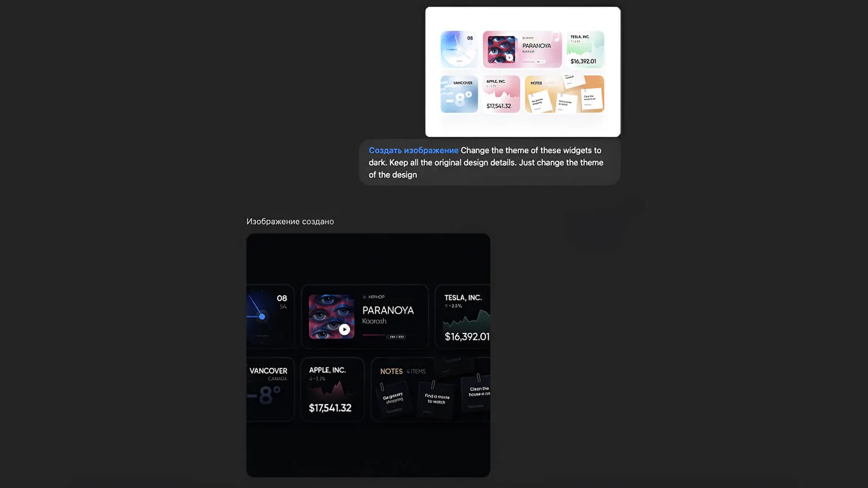The image size is (868, 488).
Task: Click the red Apple stock chart in the dark image
Action: coord(331,390)
